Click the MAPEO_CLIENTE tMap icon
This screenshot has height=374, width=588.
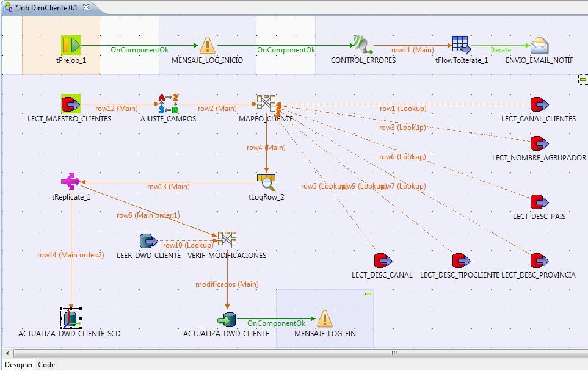coord(266,104)
